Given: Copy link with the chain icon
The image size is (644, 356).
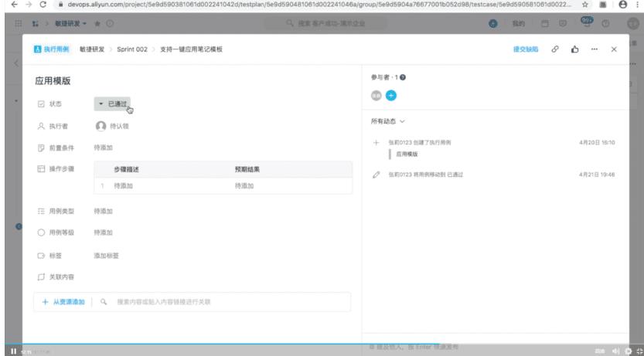Looking at the screenshot, I should click(x=555, y=49).
